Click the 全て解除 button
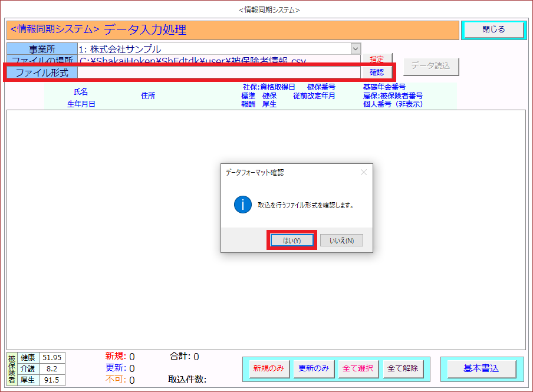The width and height of the screenshot is (533, 392). (x=403, y=369)
